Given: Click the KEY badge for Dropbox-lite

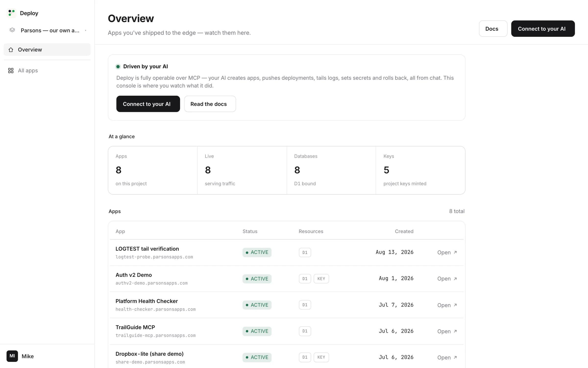Looking at the screenshot, I should 321,357.
